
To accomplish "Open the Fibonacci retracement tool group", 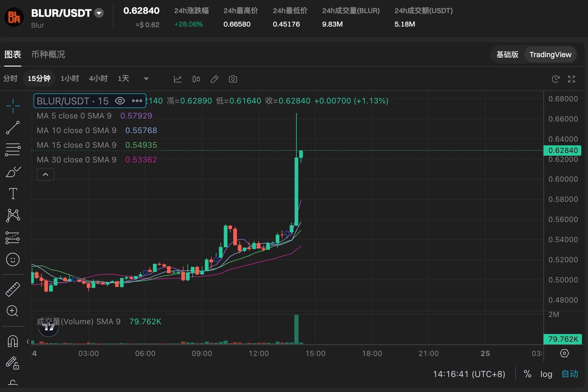I will [x=13, y=150].
